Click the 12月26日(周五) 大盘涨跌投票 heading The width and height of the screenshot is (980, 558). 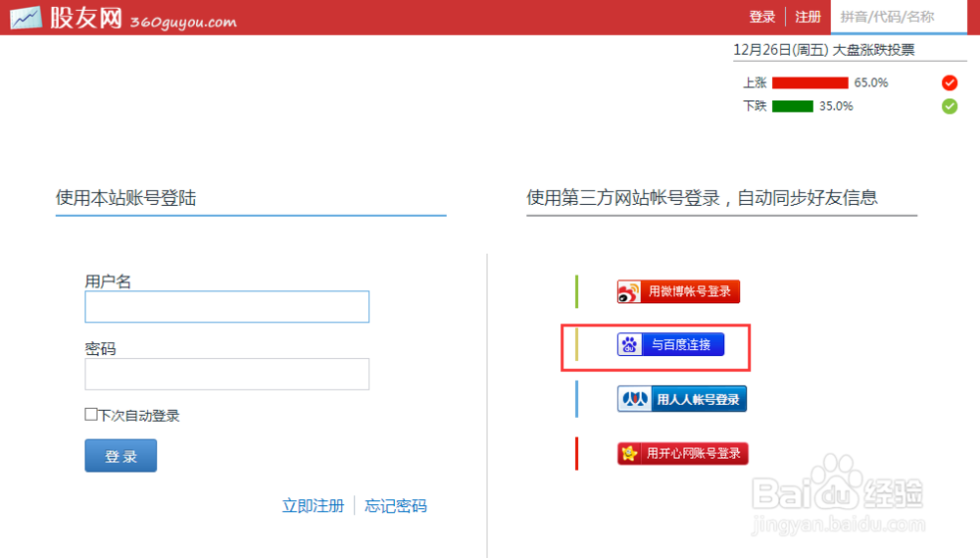tap(824, 50)
